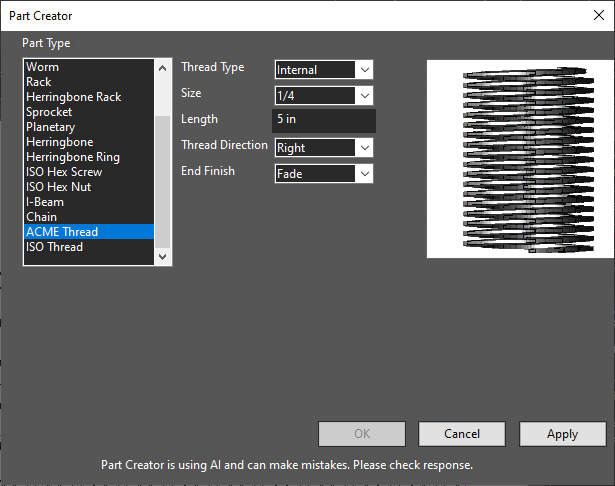This screenshot has width=615, height=486.
Task: Select Chain in Part Type list
Action: click(x=89, y=217)
